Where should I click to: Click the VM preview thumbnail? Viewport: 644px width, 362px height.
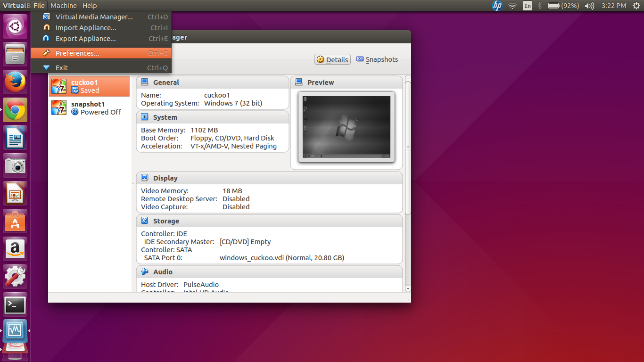[347, 127]
